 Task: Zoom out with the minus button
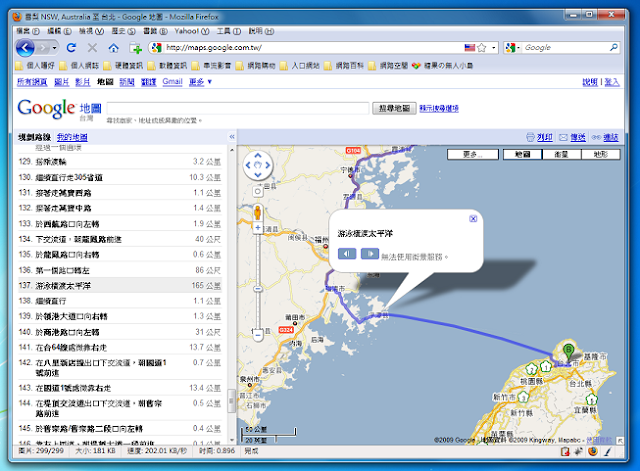258,335
